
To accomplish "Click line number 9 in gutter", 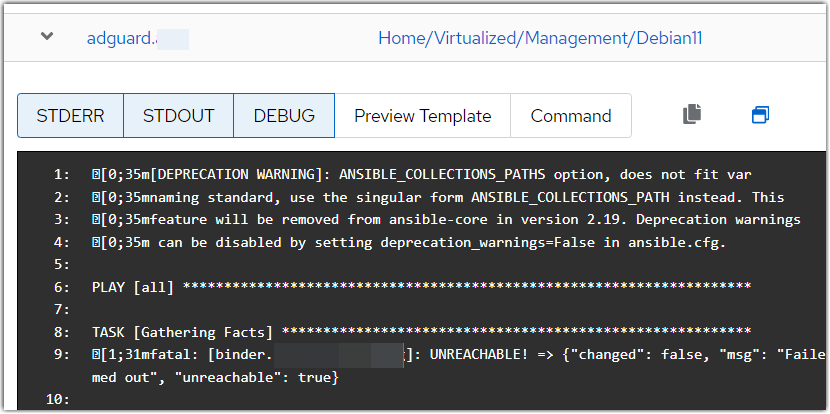I will [63, 355].
